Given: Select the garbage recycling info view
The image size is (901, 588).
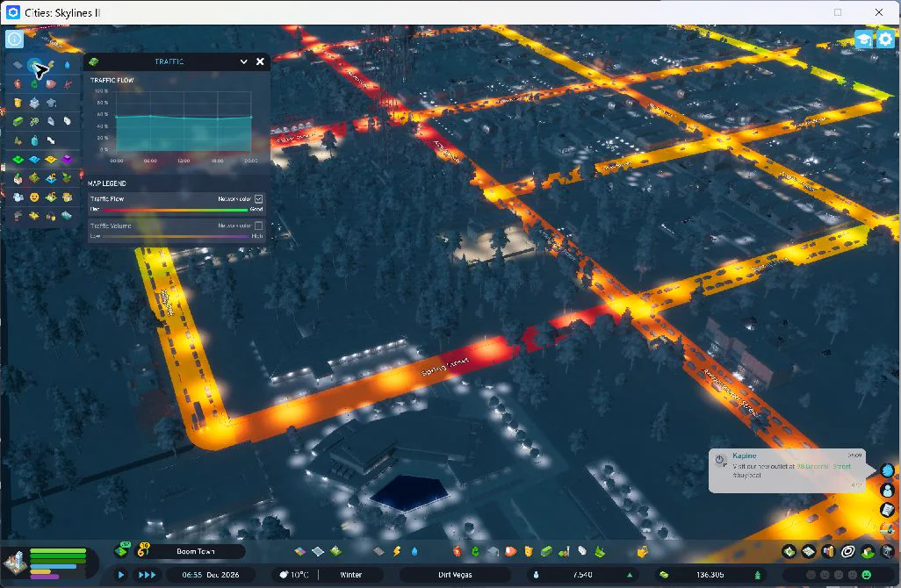Looking at the screenshot, I should click(x=34, y=84).
